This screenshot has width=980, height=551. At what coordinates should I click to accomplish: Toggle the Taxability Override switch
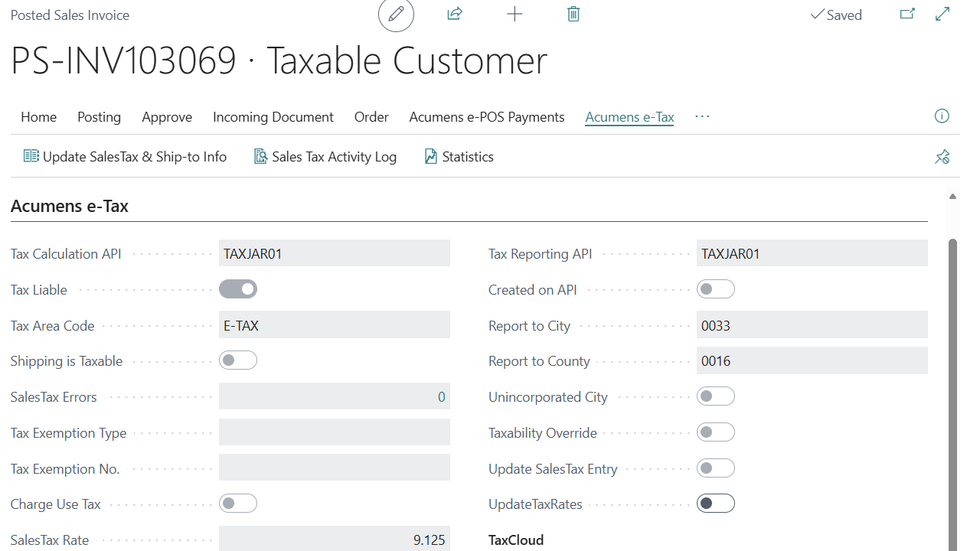point(716,432)
